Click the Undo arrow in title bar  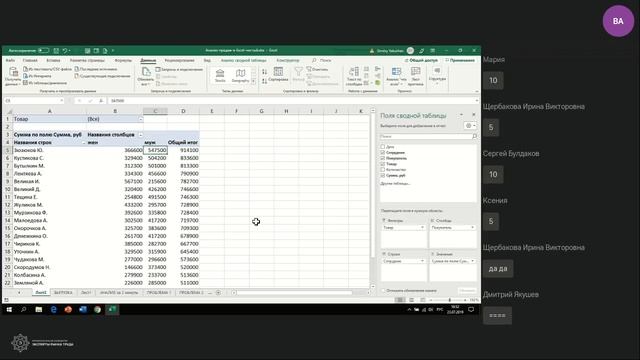click(64, 51)
